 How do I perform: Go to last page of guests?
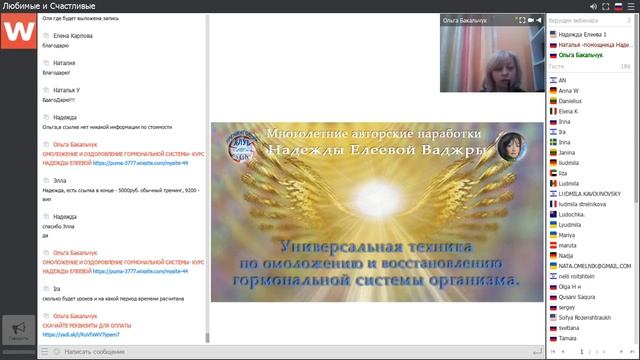(632, 351)
